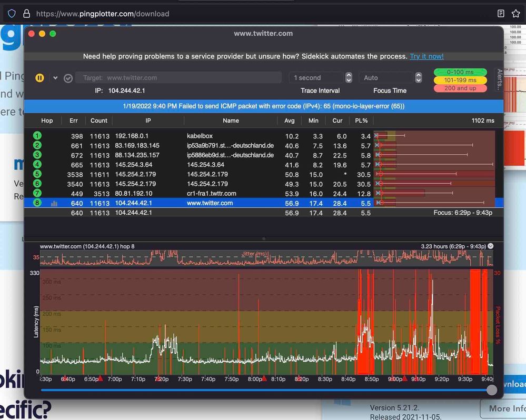The image size is (526, 420).
Task: Click the 'Try it now!' Sidekick link
Action: point(426,56)
